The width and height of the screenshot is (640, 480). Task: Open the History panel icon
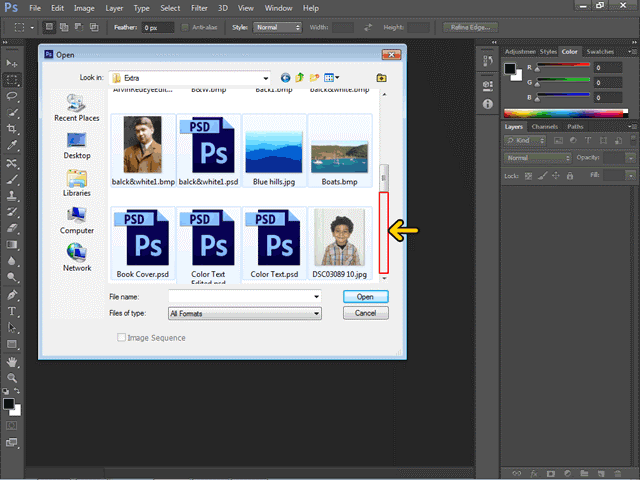click(x=488, y=61)
